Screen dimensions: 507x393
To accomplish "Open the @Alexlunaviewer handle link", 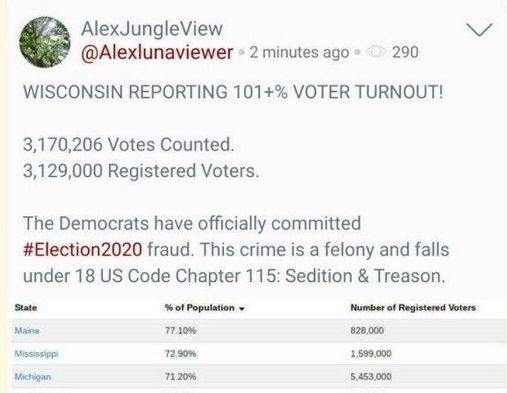I will tap(157, 52).
